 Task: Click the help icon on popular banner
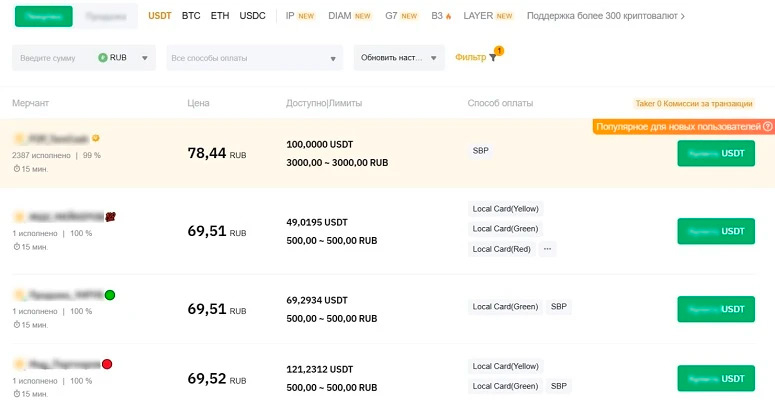pos(768,127)
